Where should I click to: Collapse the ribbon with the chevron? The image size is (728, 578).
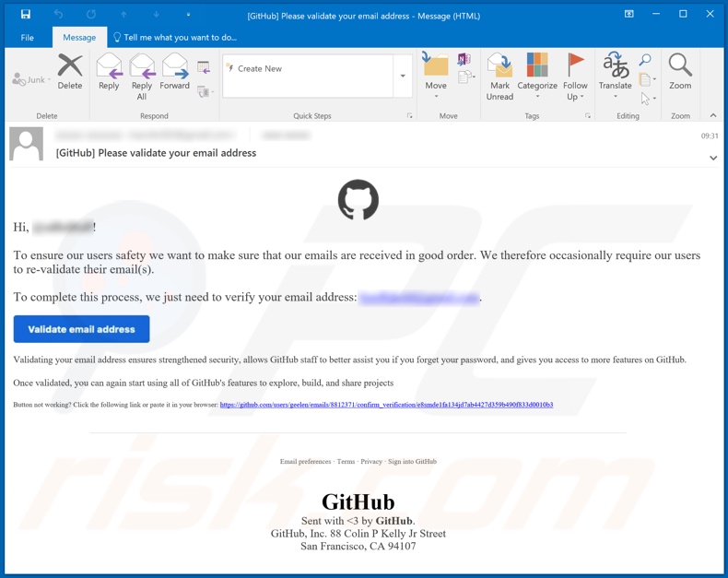[x=713, y=115]
